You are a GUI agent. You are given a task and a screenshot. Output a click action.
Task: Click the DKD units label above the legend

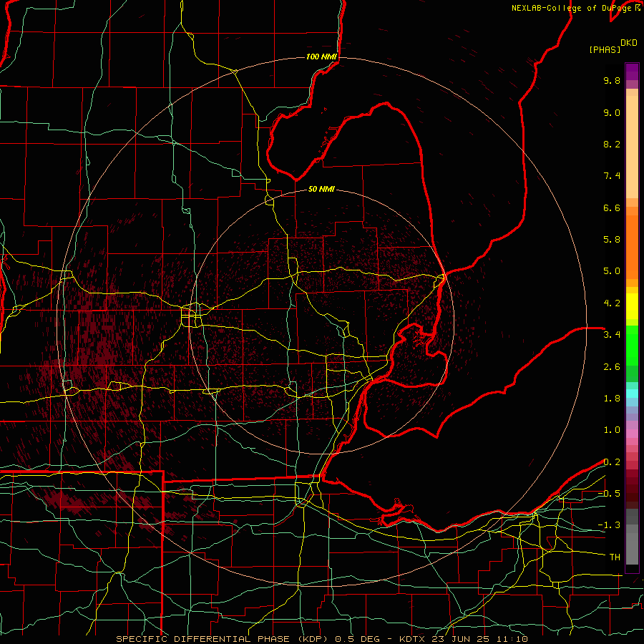coord(629,43)
